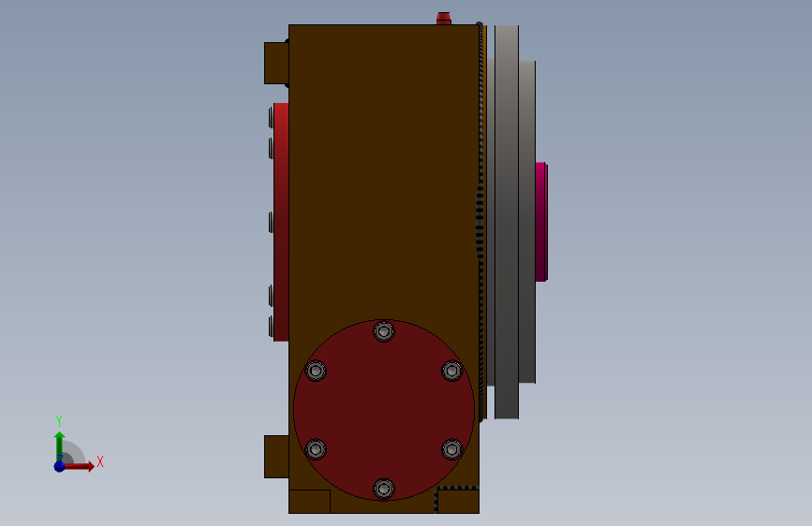Image resolution: width=812 pixels, height=526 pixels.
Task: Click the red 'X' label of the triad
Action: point(100,461)
